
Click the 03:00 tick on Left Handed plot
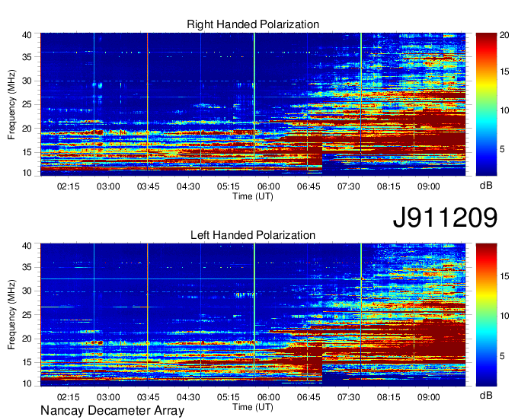point(108,397)
